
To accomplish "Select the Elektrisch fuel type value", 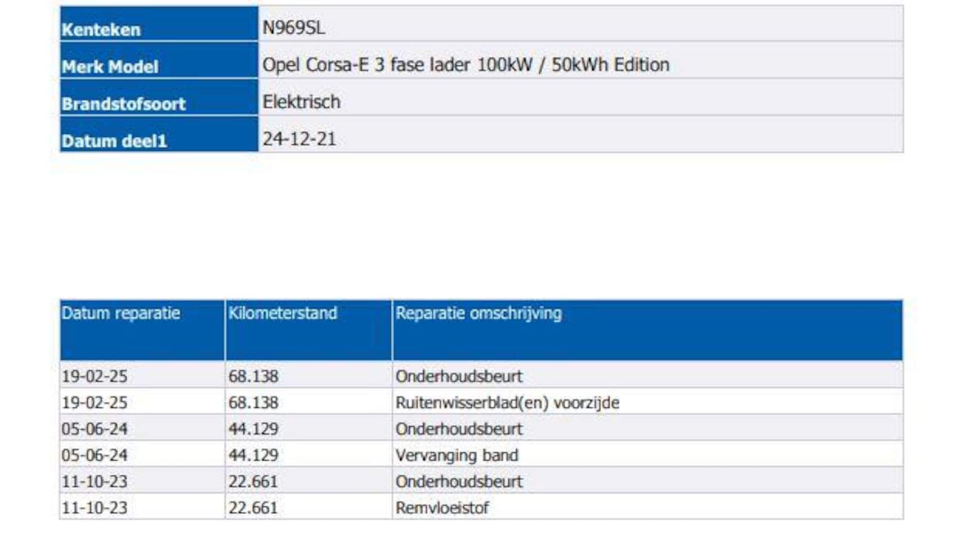I will click(301, 102).
